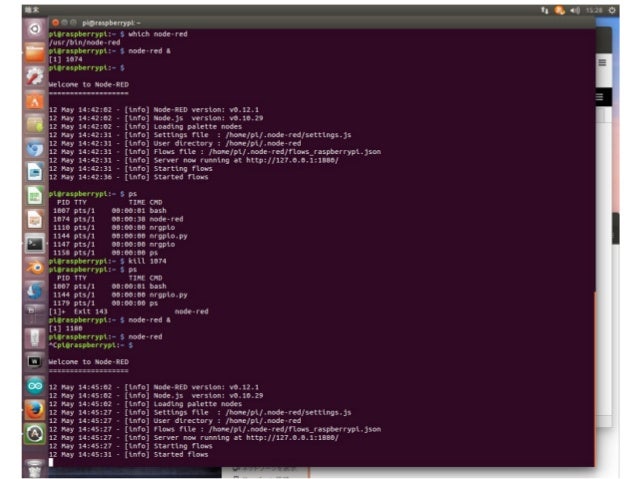Image resolution: width=638 pixels, height=479 pixels.
Task: Click the second 'Welcome to Node-RED' heading
Action: (89, 362)
